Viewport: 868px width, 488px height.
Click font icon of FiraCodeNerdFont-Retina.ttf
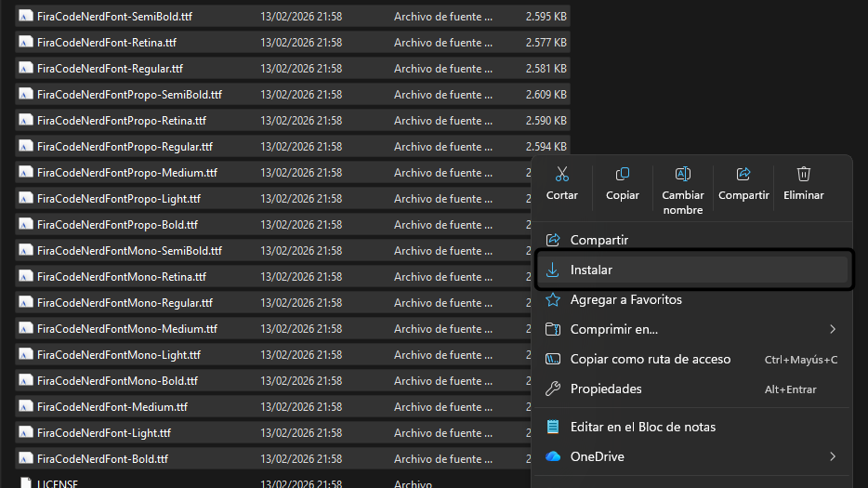(x=25, y=42)
